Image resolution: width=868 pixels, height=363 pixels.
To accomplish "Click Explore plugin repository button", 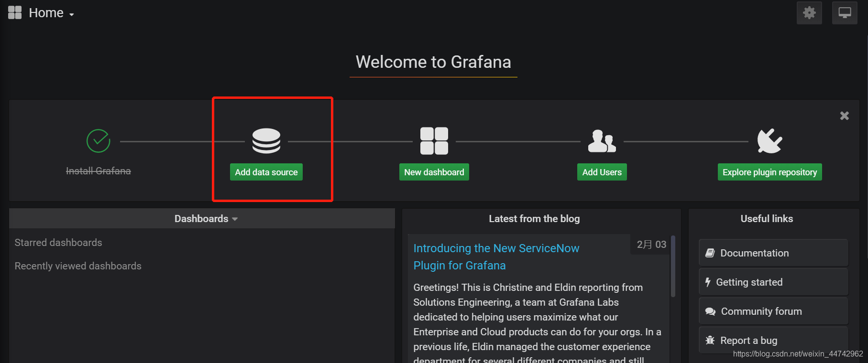I will (770, 172).
